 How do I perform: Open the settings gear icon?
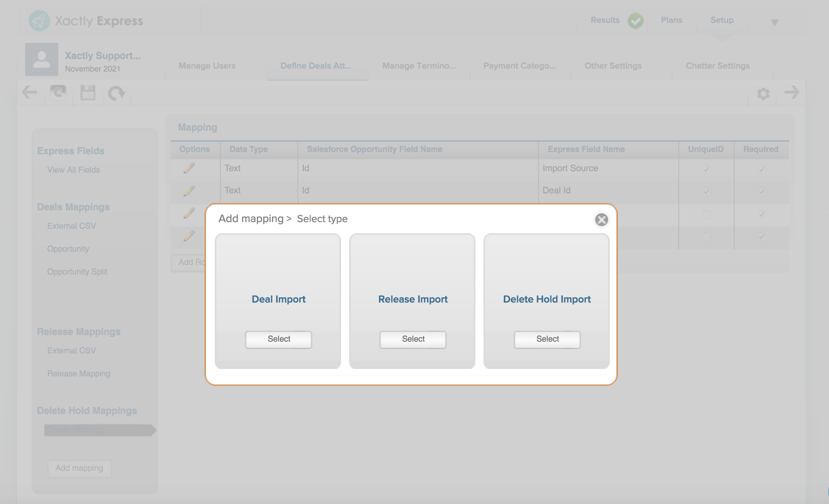pyautogui.click(x=763, y=93)
